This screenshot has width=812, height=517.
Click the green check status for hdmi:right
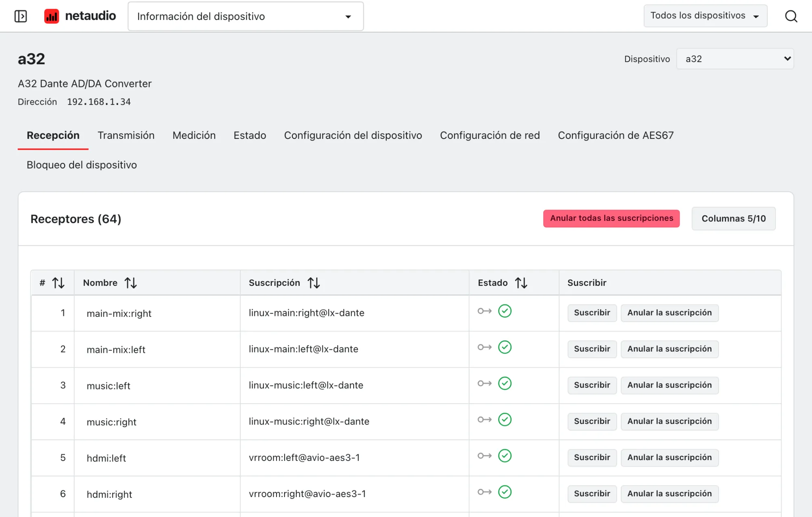point(505,492)
